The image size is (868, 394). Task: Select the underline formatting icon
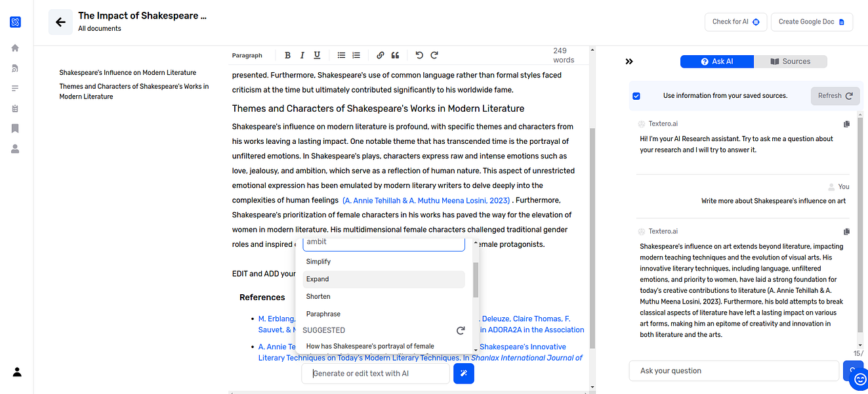pyautogui.click(x=317, y=55)
